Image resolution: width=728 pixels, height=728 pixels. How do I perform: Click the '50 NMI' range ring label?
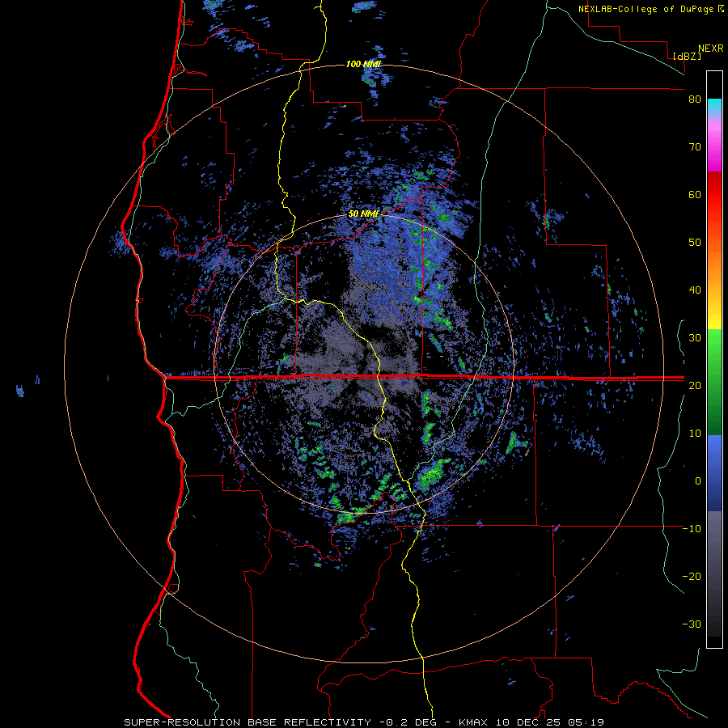pos(363,214)
